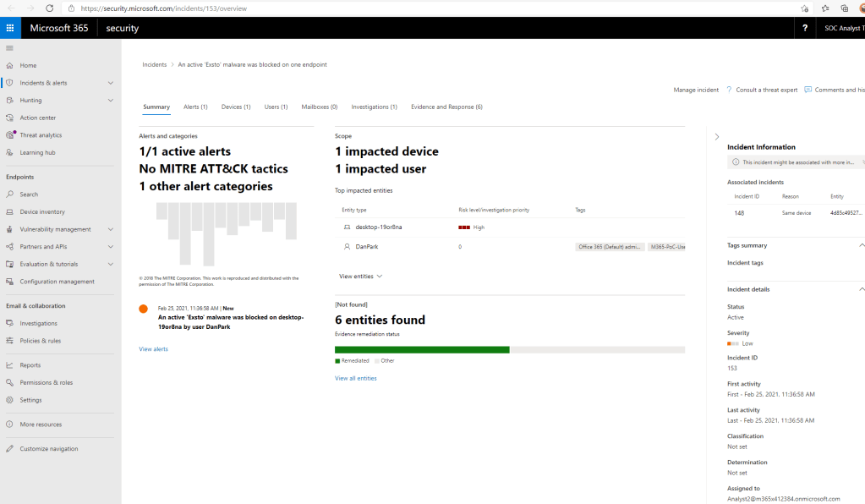This screenshot has height=504, width=865.
Task: Open the Microsoft 365 app launcher waffle
Action: tap(10, 28)
